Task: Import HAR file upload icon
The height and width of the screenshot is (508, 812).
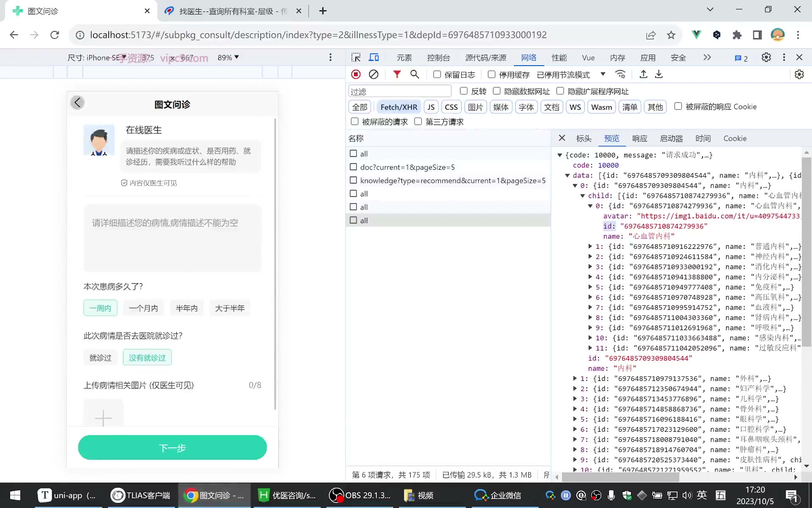Action: (x=643, y=75)
